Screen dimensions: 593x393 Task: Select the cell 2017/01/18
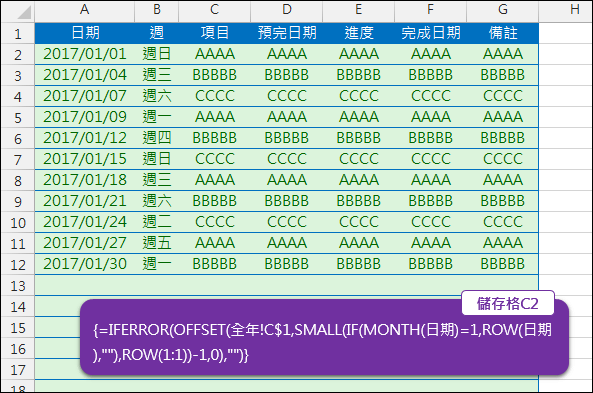click(x=85, y=180)
